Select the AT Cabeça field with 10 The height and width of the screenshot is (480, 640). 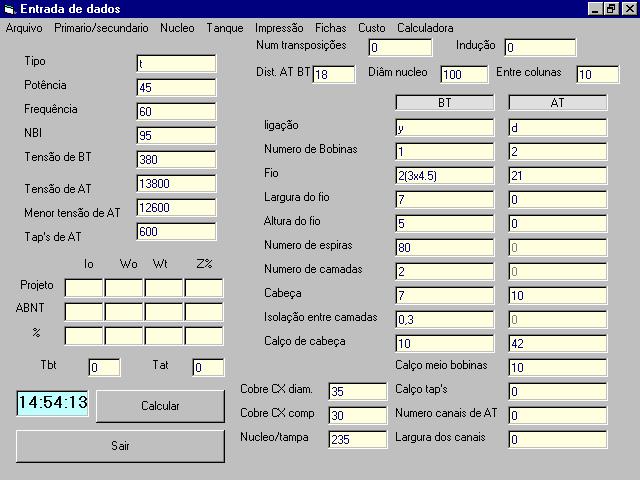point(558,296)
